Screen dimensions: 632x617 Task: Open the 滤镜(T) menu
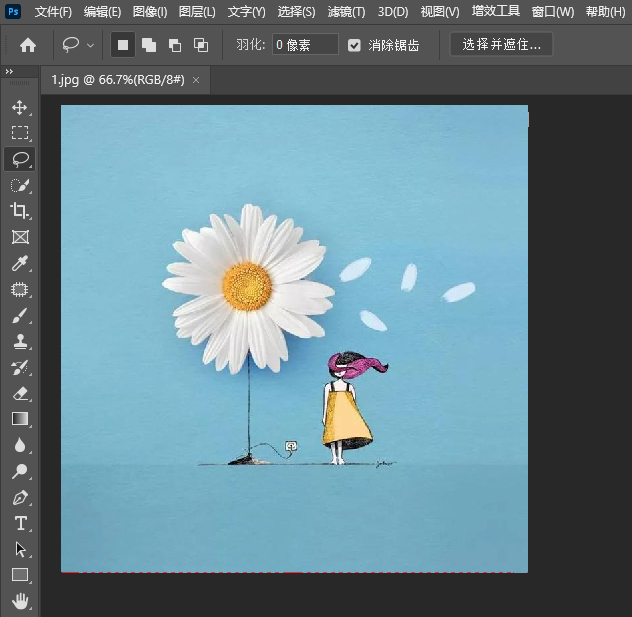[346, 12]
